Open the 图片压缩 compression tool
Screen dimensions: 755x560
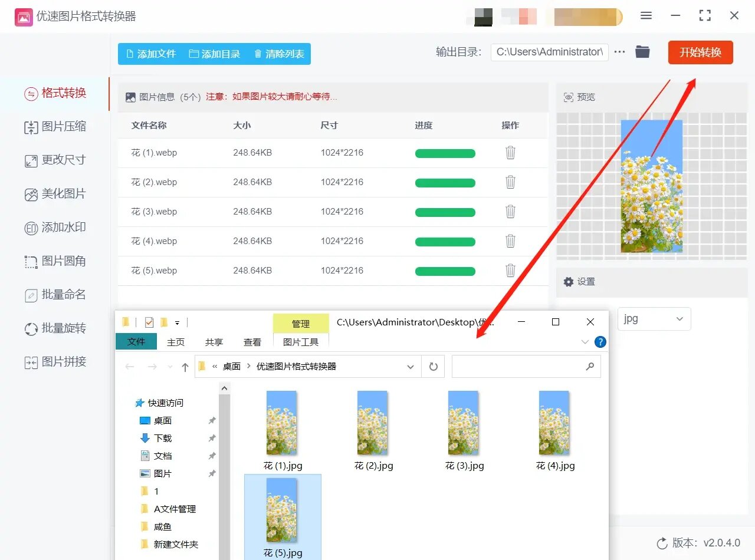tap(56, 126)
